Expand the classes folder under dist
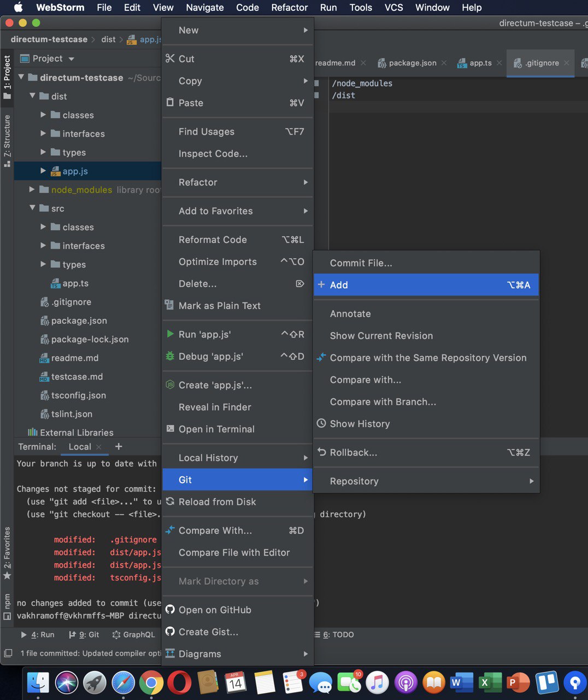Screen dimensions: 588x700 click(x=43, y=115)
